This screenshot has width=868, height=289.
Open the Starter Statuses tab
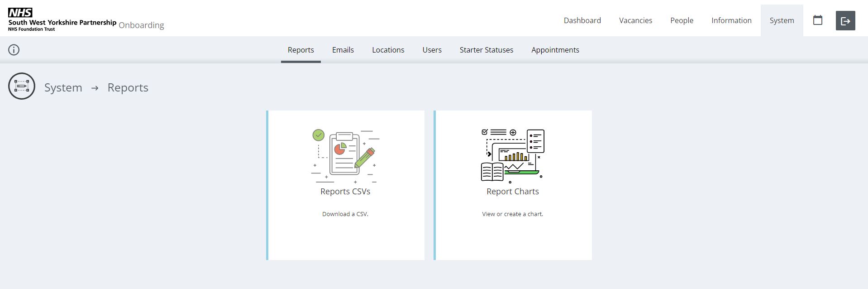[486, 50]
